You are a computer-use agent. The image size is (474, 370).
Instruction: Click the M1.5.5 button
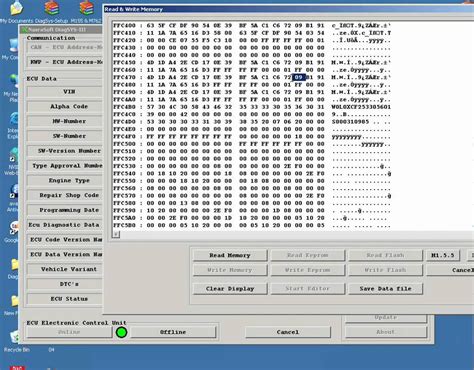click(x=443, y=255)
